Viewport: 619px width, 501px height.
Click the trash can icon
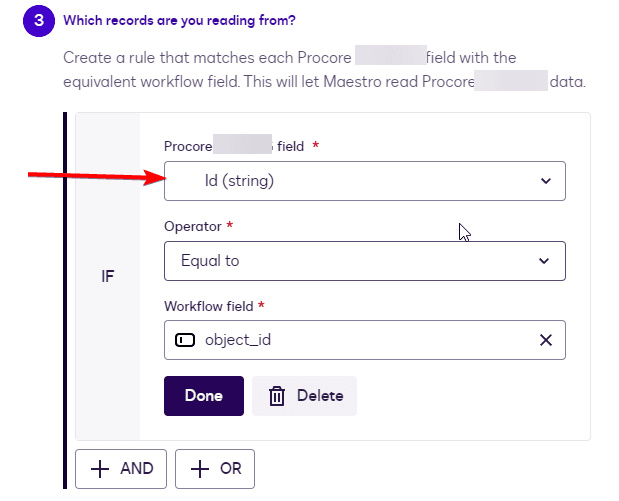[277, 396]
